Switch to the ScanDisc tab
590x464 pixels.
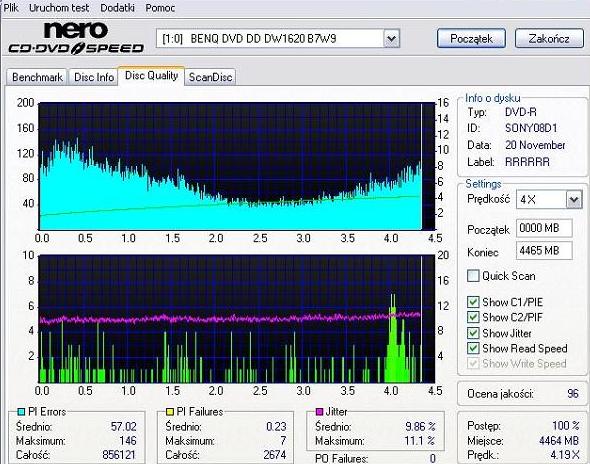pyautogui.click(x=210, y=77)
